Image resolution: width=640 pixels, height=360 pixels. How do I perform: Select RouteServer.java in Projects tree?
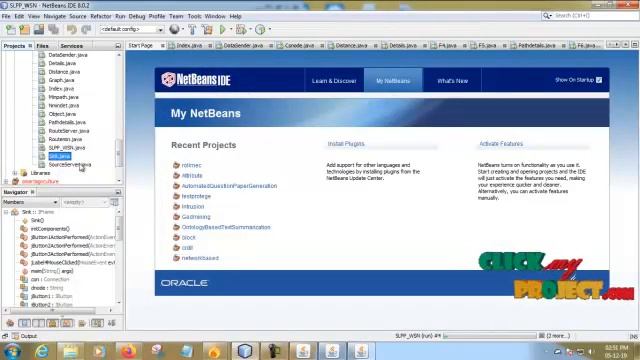pyautogui.click(x=69, y=131)
